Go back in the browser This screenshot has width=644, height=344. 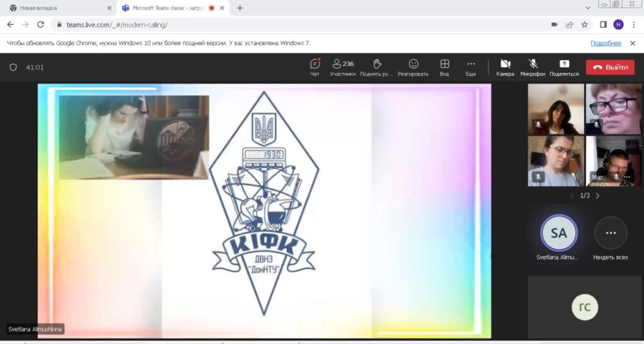tap(11, 25)
